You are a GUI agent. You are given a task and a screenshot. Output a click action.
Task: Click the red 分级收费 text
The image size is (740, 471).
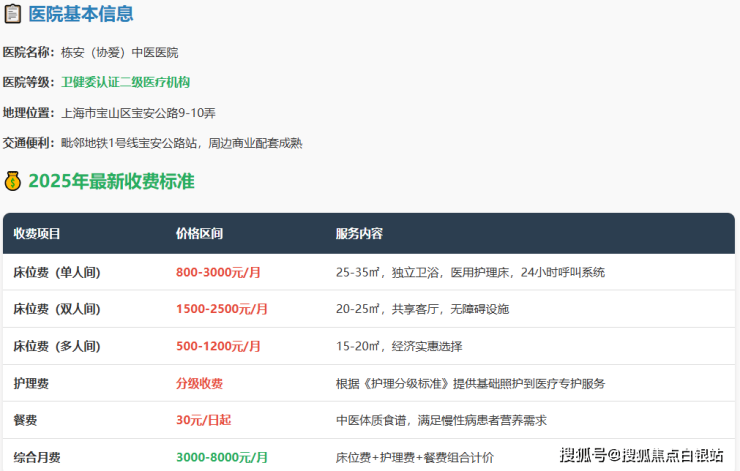(x=199, y=383)
